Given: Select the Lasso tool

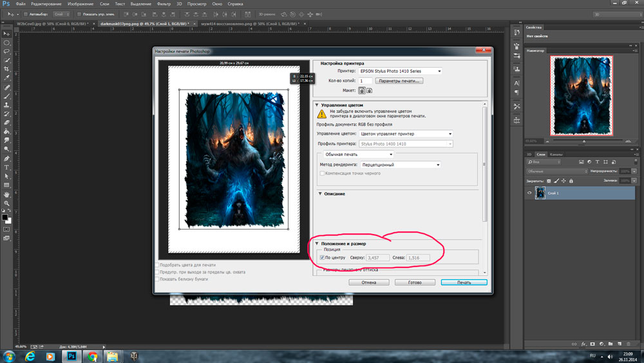Looking at the screenshot, I should coord(6,52).
